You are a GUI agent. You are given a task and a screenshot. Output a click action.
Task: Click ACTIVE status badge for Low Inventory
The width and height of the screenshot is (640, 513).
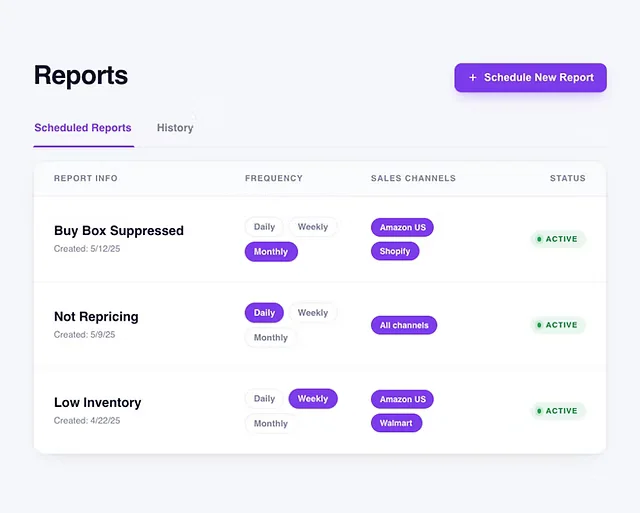pos(558,411)
